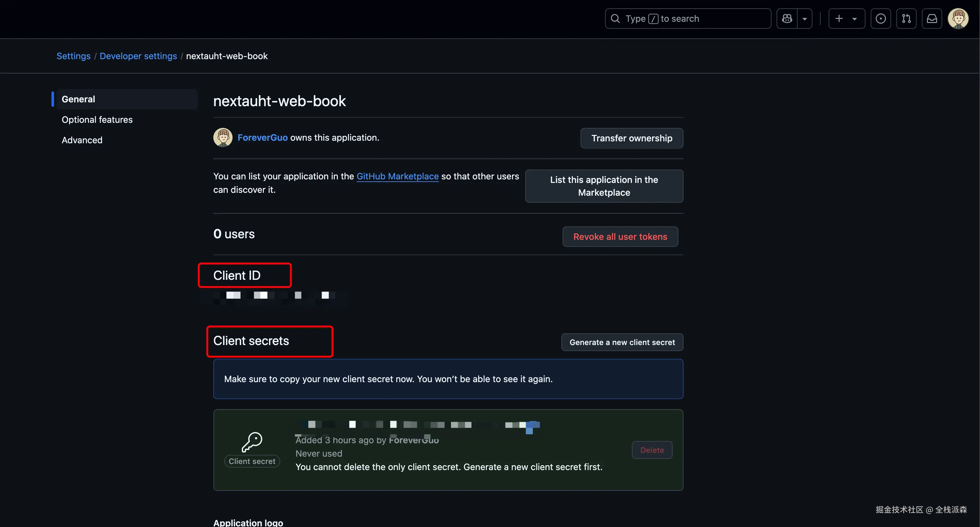Click ForeverGuo's owner avatar image
The height and width of the screenshot is (527, 980).
point(223,138)
